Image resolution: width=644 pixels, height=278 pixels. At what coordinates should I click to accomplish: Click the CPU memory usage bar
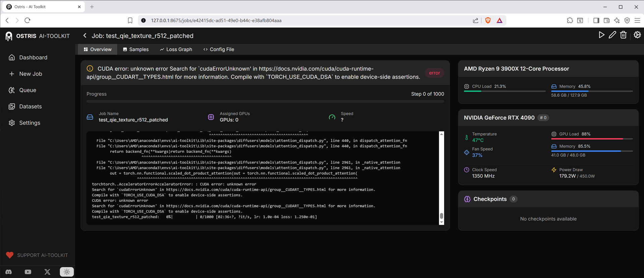(x=592, y=91)
